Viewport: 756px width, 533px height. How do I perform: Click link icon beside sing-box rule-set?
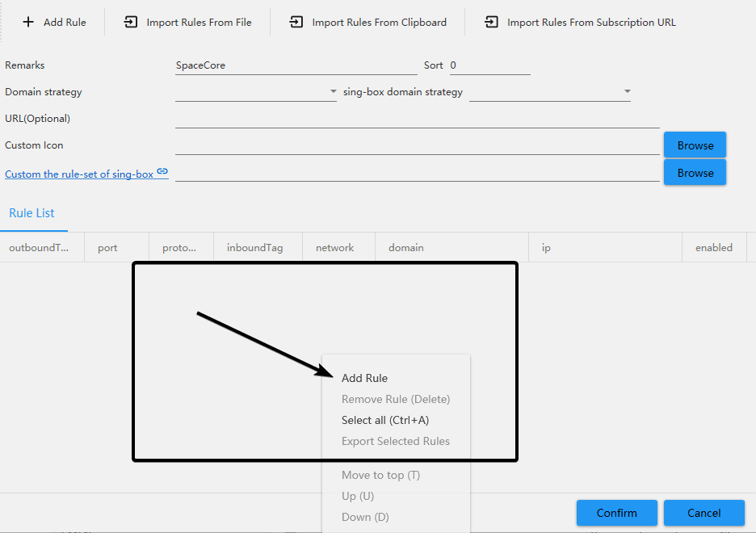[x=162, y=171]
